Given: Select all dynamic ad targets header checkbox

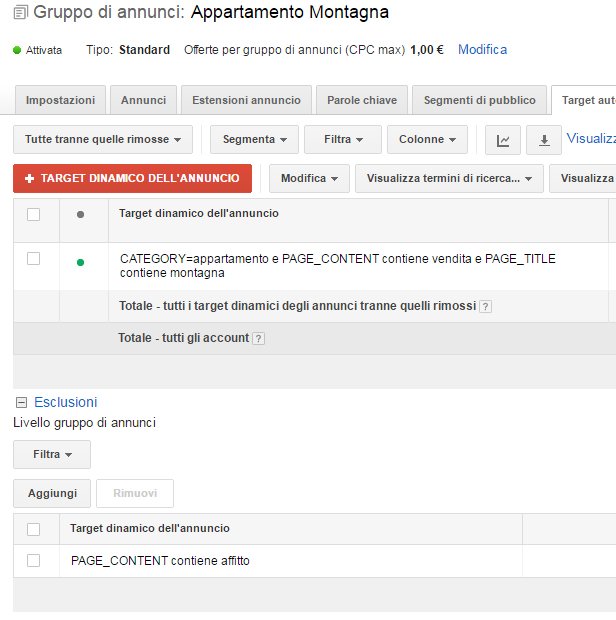Looking at the screenshot, I should (x=34, y=215).
